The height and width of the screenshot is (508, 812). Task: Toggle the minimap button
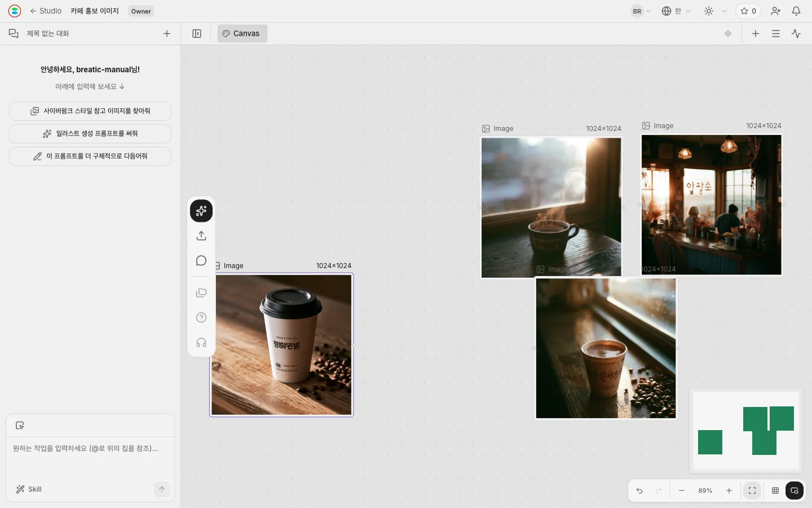coord(795,491)
